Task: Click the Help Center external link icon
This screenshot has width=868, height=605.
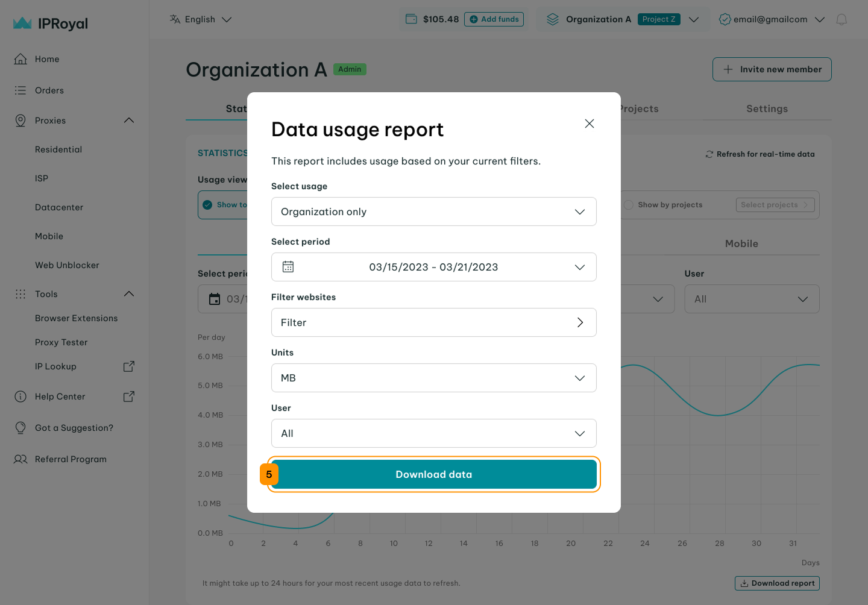Action: click(x=128, y=397)
